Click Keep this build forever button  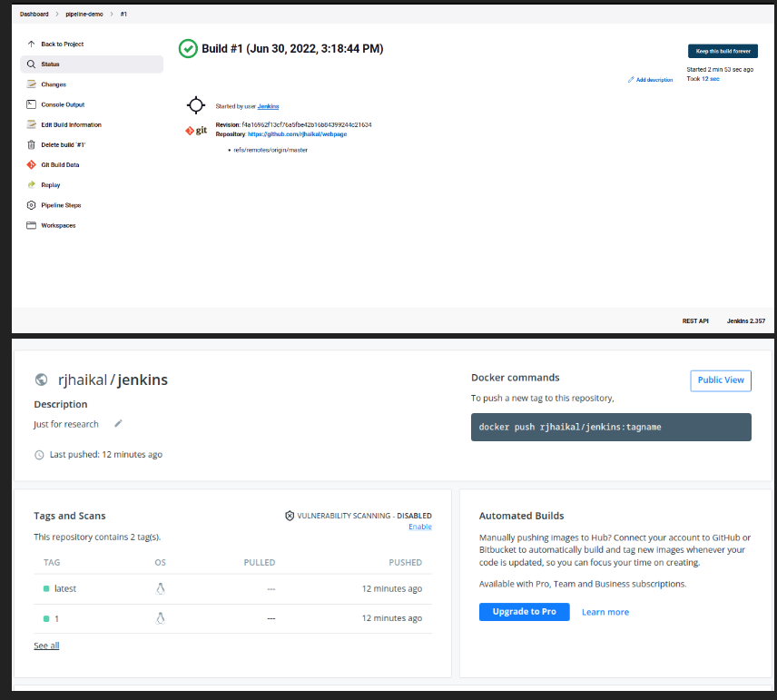[723, 51]
